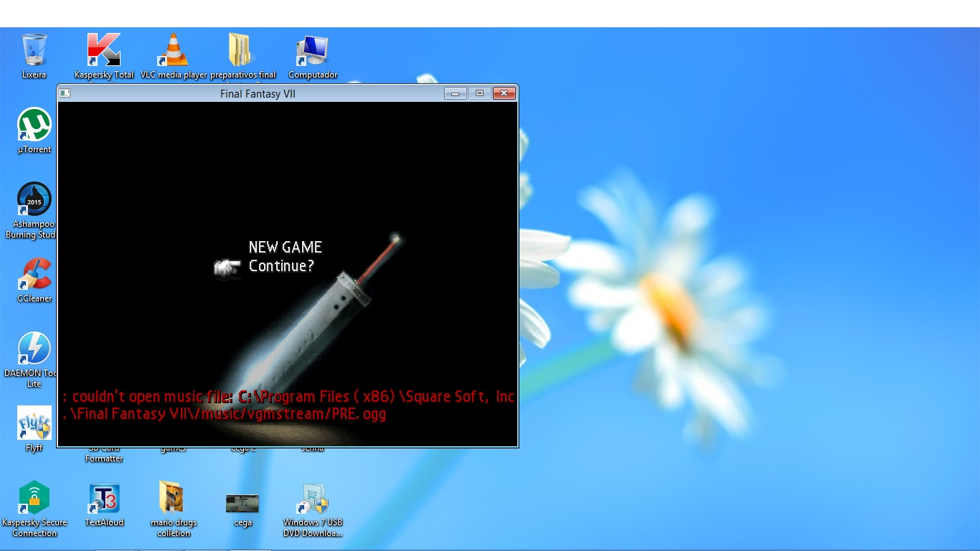Open the Kaspersky Secure Connection shortcut
Image resolution: width=980 pixels, height=551 pixels.
pos(34,509)
